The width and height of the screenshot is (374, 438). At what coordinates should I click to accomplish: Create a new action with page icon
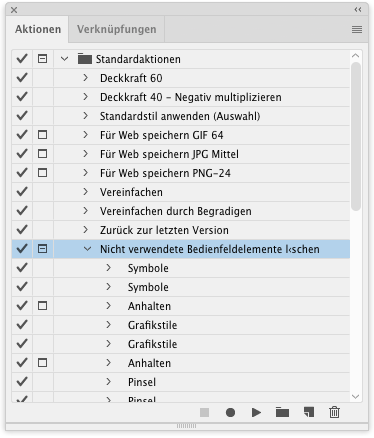tap(309, 412)
